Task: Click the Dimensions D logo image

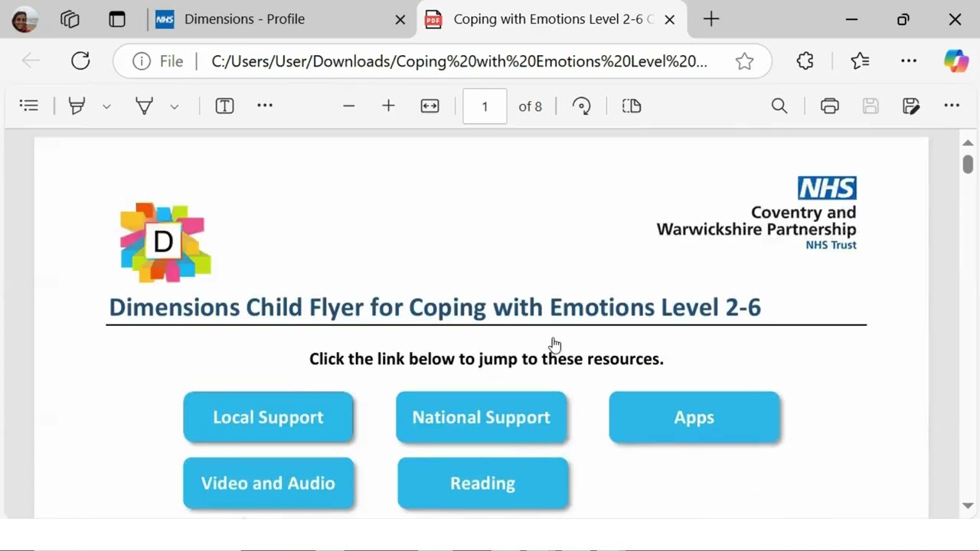Action: pyautogui.click(x=165, y=242)
